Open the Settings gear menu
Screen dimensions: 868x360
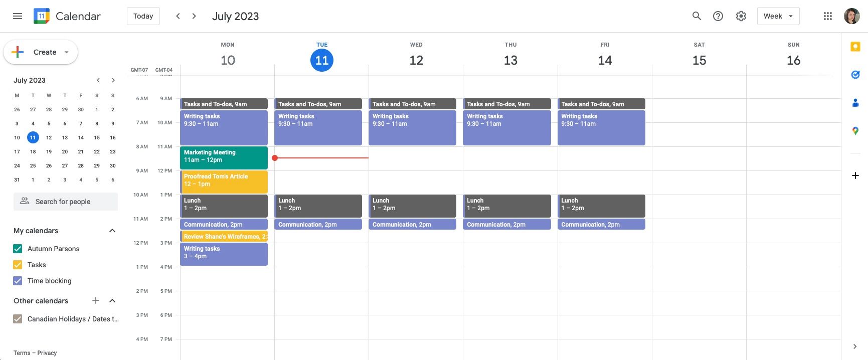(741, 16)
